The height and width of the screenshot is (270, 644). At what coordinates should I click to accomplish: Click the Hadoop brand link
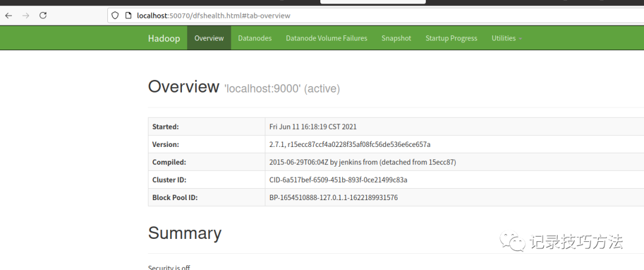tap(164, 38)
